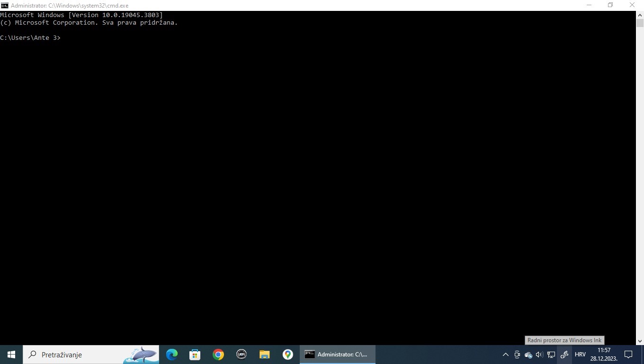Viewport: 644px width, 364px height.
Task: Click the scrollbar up arrow in console
Action: pos(640,15)
